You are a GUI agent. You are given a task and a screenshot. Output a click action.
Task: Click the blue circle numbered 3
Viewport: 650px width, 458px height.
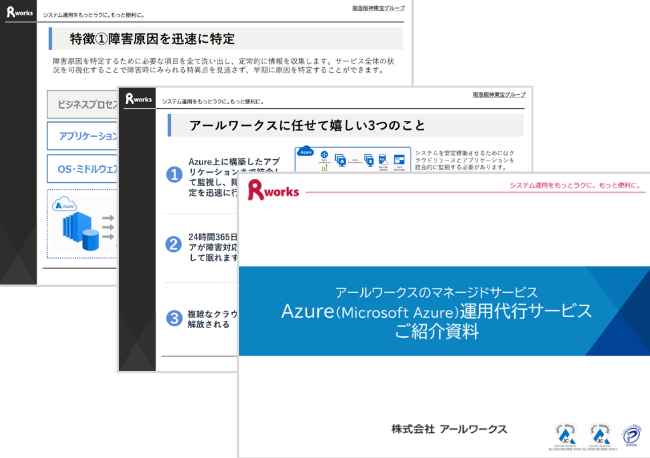point(174,318)
